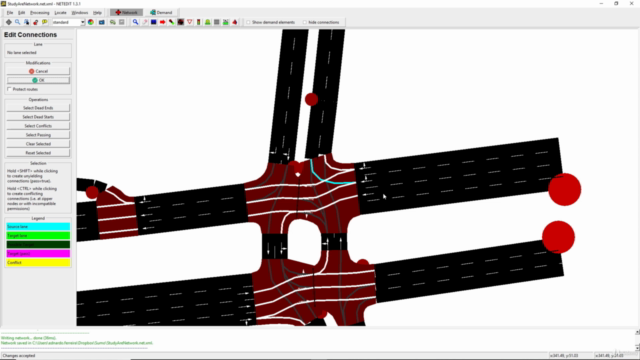Click Select Dead Starts button
640x360 pixels.
point(38,117)
